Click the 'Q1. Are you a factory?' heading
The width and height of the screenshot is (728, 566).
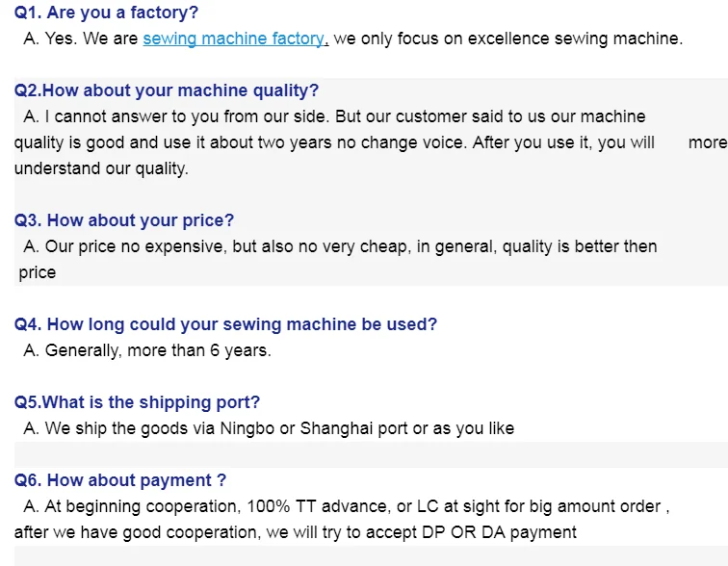pyautogui.click(x=108, y=13)
